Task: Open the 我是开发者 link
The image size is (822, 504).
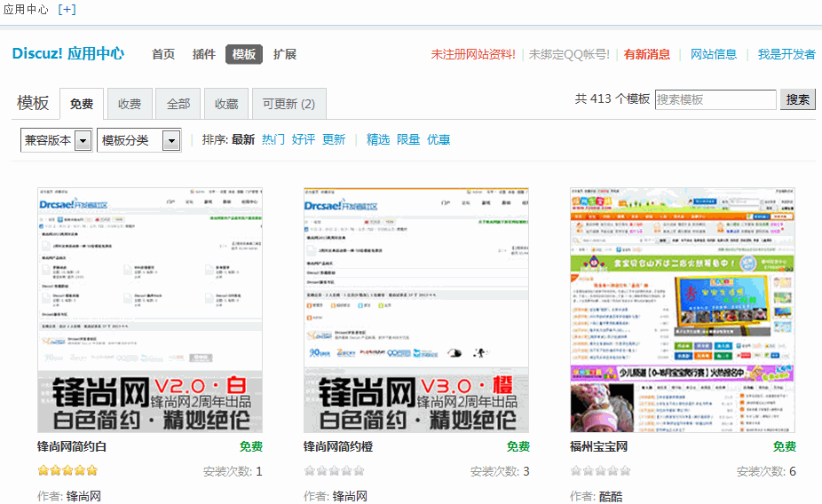Action: pyautogui.click(x=786, y=54)
